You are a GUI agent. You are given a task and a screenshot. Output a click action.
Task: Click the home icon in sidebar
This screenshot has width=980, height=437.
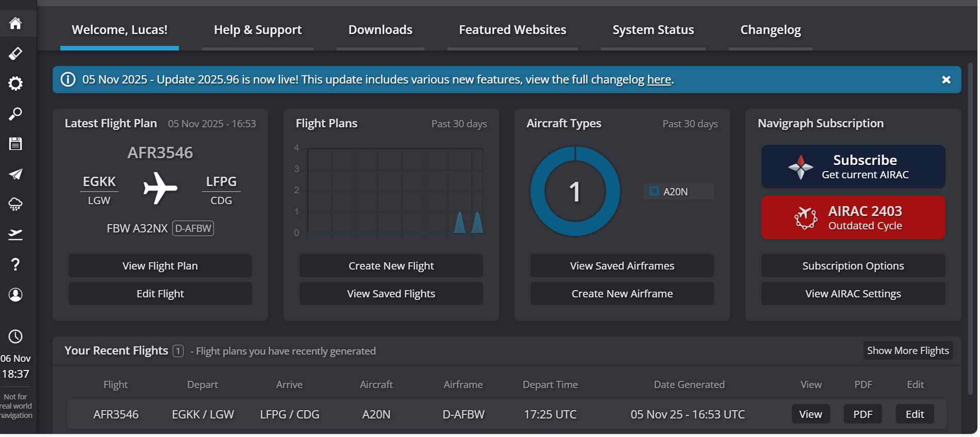pyautogui.click(x=15, y=23)
